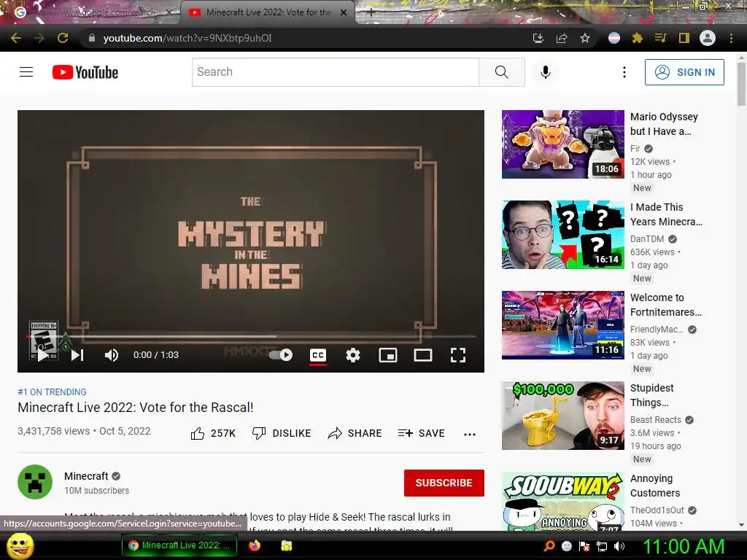This screenshot has height=560, width=747.
Task: Enable miniplayer mode
Action: coord(388,355)
